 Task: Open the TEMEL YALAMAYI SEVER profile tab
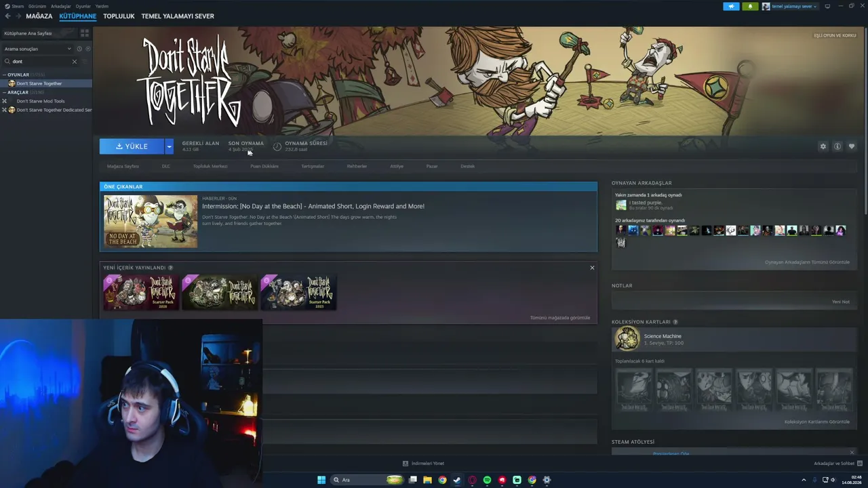click(178, 16)
